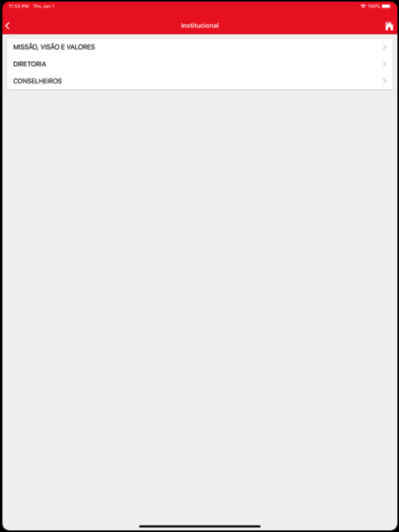Tap the Thu Jun 1 date
399x532 pixels.
(x=43, y=6)
